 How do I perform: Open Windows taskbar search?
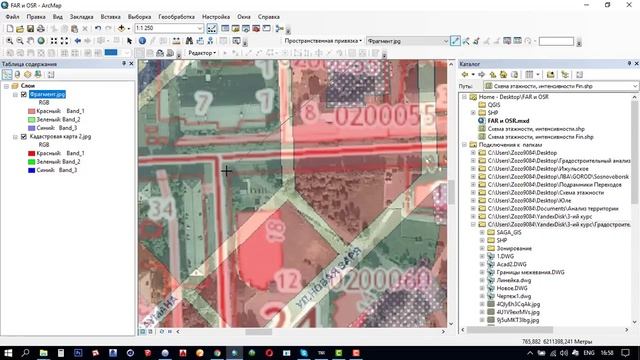click(x=25, y=353)
